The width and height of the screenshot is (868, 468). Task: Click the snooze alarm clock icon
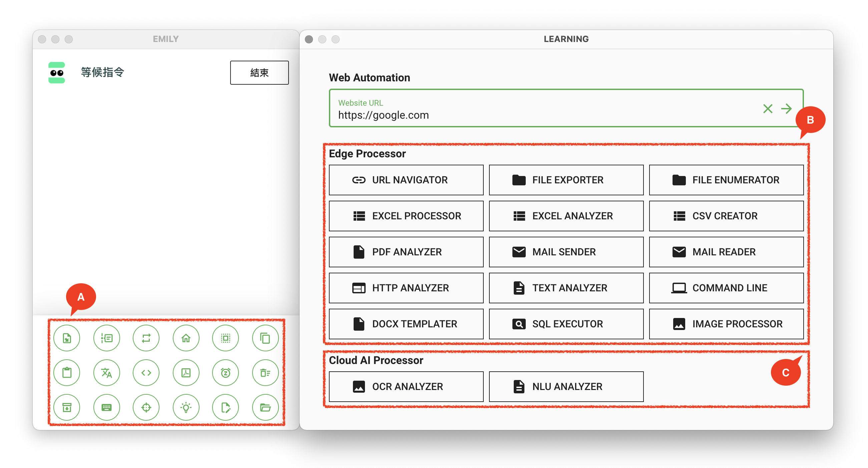click(x=226, y=373)
